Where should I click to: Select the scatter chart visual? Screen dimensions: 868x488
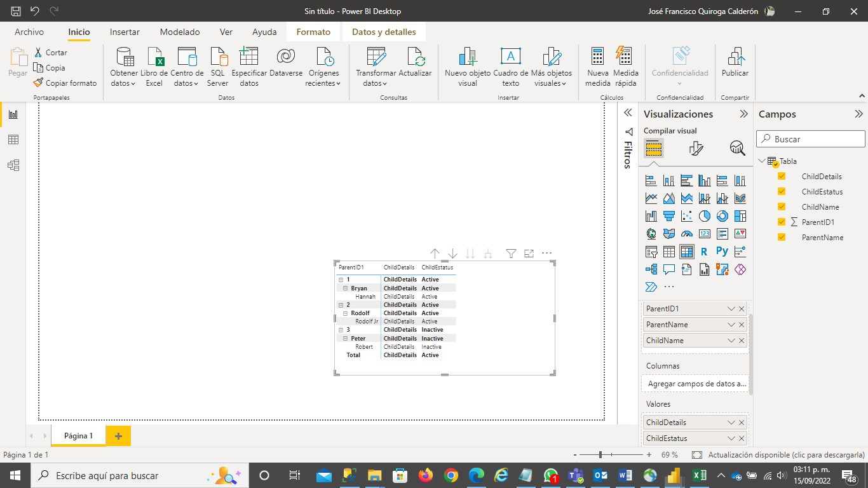(686, 217)
